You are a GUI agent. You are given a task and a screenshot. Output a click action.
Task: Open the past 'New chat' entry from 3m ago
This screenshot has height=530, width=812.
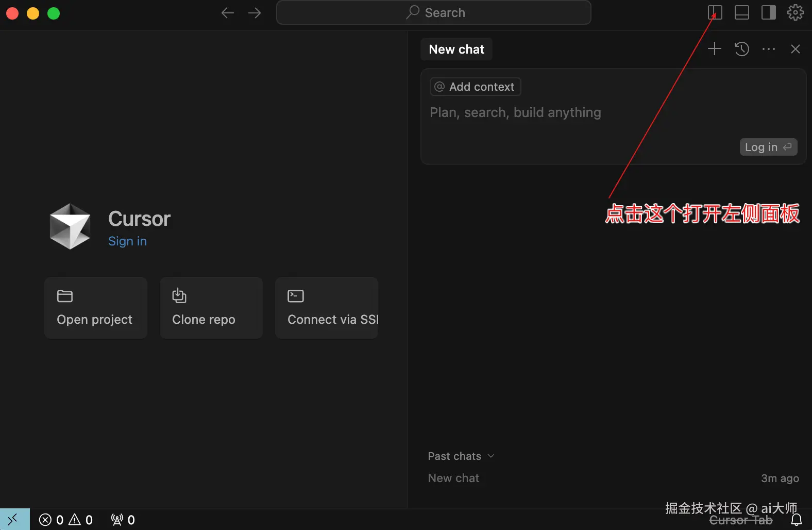(613, 478)
